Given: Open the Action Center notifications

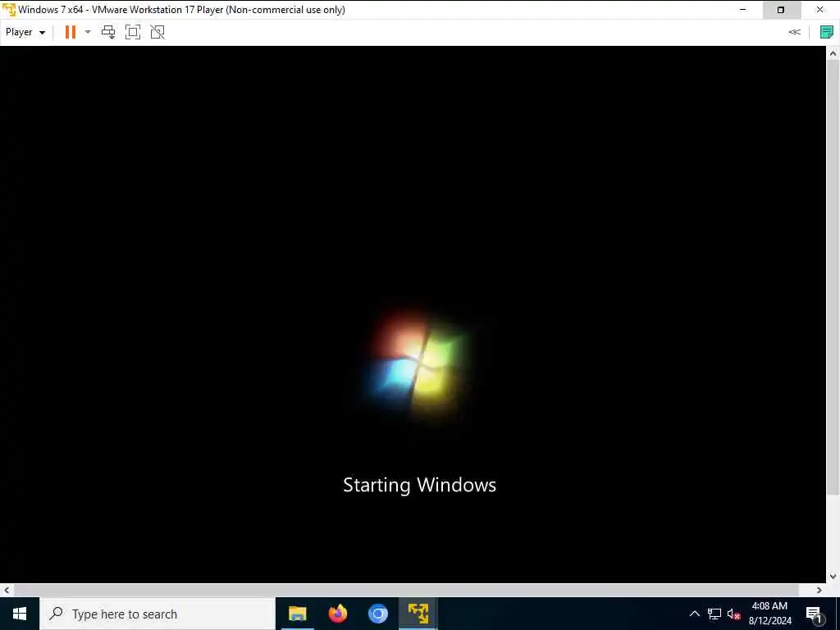Looking at the screenshot, I should pyautogui.click(x=815, y=614).
